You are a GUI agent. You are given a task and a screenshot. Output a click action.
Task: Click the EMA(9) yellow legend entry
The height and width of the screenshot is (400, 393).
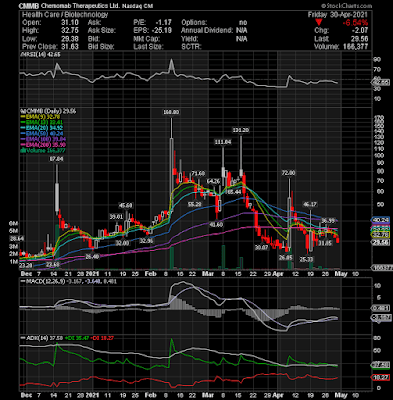pos(42,117)
